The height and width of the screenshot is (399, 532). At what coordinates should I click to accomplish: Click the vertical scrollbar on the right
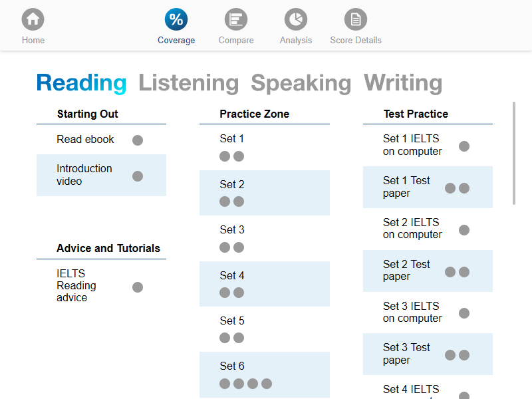pos(514,153)
